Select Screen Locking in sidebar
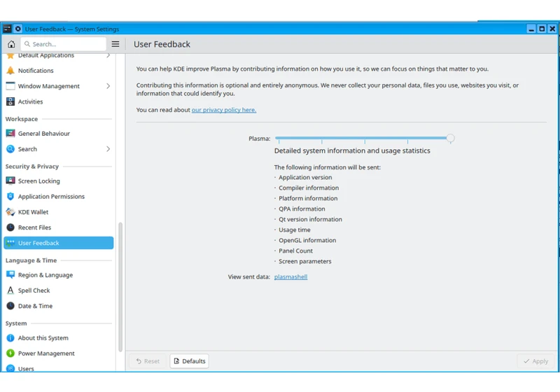The image size is (560, 392). click(59, 181)
